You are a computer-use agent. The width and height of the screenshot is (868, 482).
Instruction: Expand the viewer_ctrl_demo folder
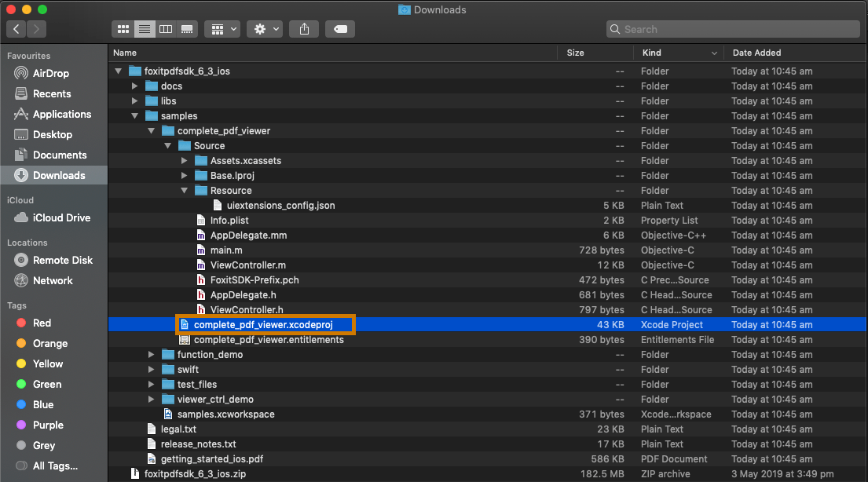[151, 399]
